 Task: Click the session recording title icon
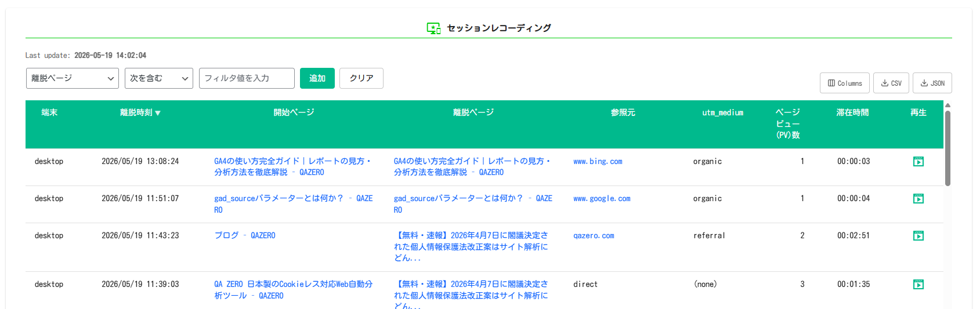pyautogui.click(x=433, y=28)
